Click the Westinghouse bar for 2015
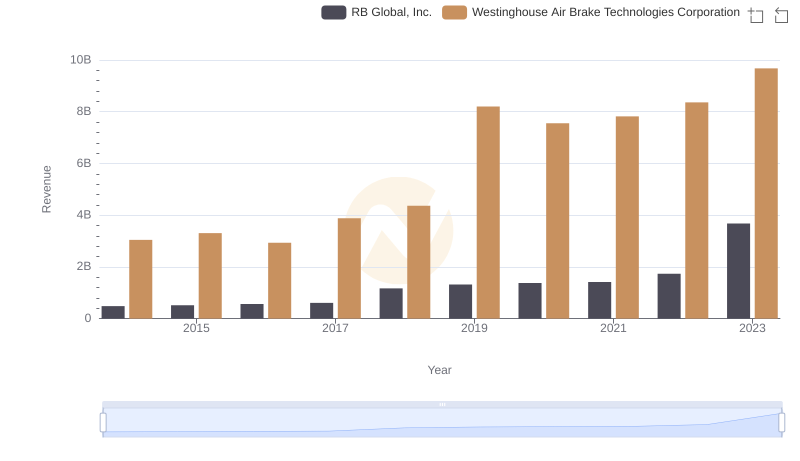The height and width of the screenshot is (461, 800). coord(210,276)
